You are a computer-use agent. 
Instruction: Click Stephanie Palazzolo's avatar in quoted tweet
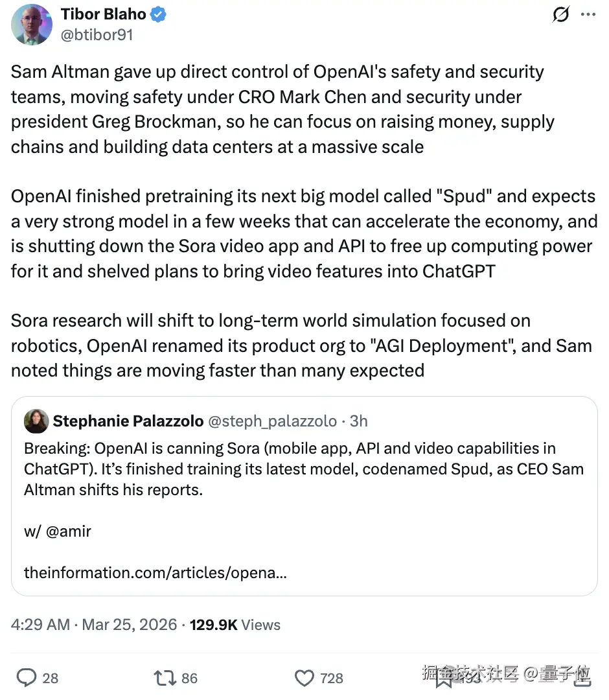coord(36,421)
